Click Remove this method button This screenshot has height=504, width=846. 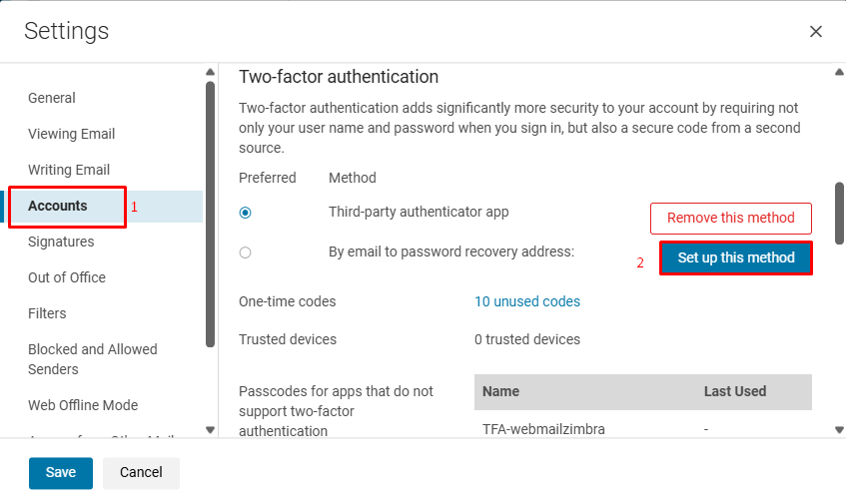coord(731,218)
